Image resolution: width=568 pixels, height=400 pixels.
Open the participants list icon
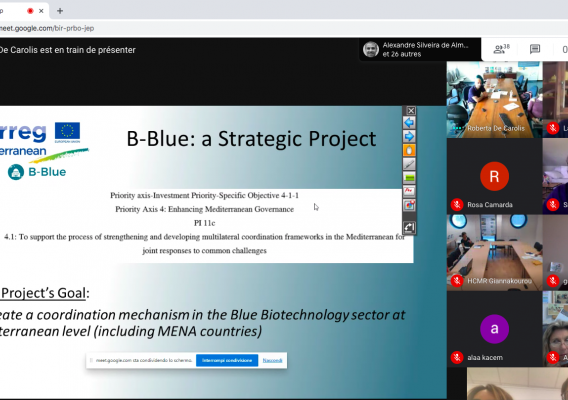click(502, 49)
